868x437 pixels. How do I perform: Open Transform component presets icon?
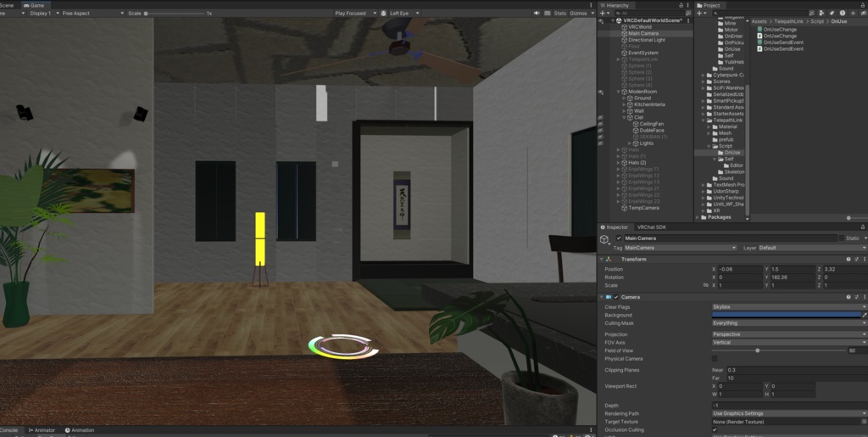[x=856, y=259]
